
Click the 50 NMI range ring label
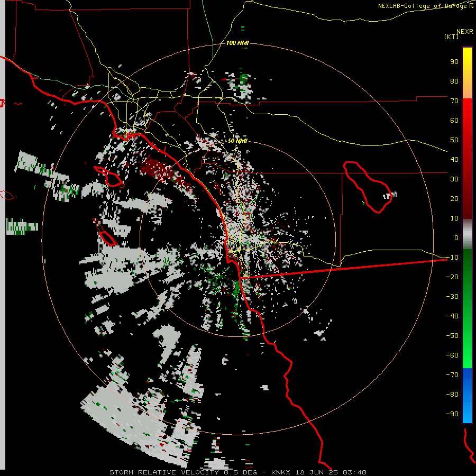pyautogui.click(x=237, y=141)
